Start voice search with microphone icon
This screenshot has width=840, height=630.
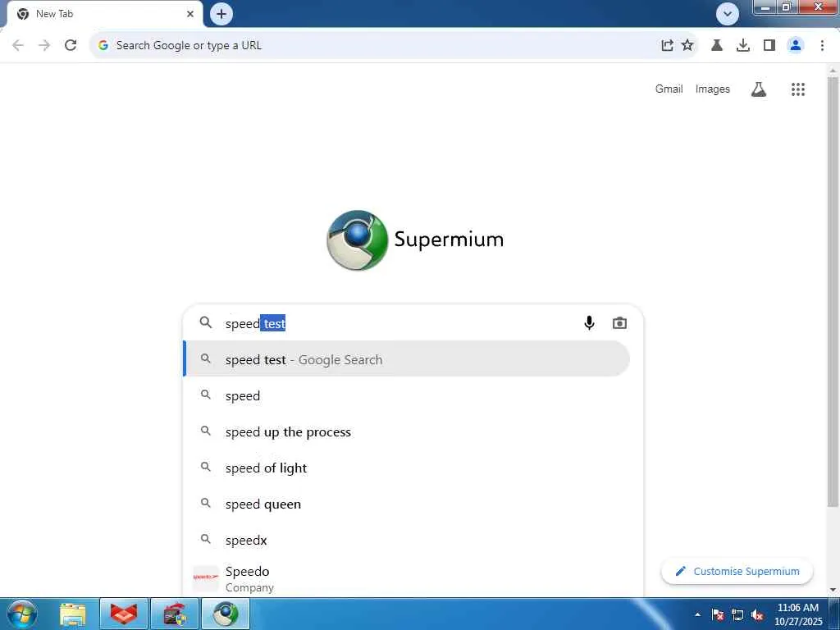589,323
